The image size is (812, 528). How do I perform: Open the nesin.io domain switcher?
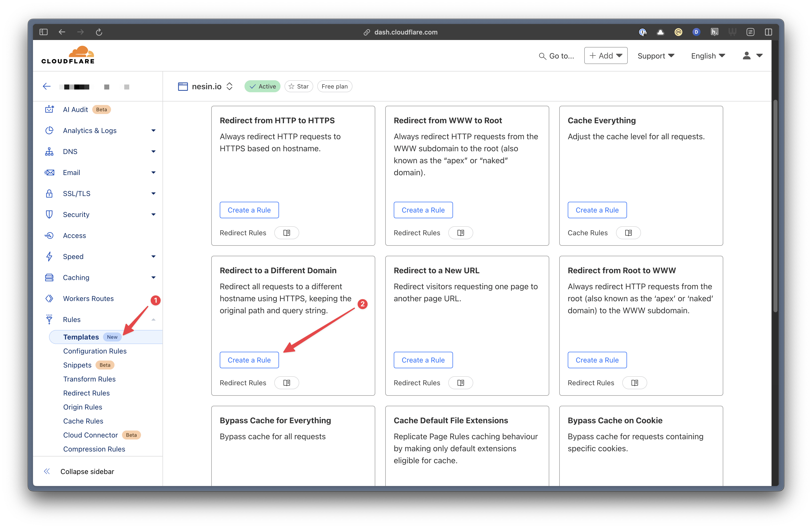(x=229, y=86)
